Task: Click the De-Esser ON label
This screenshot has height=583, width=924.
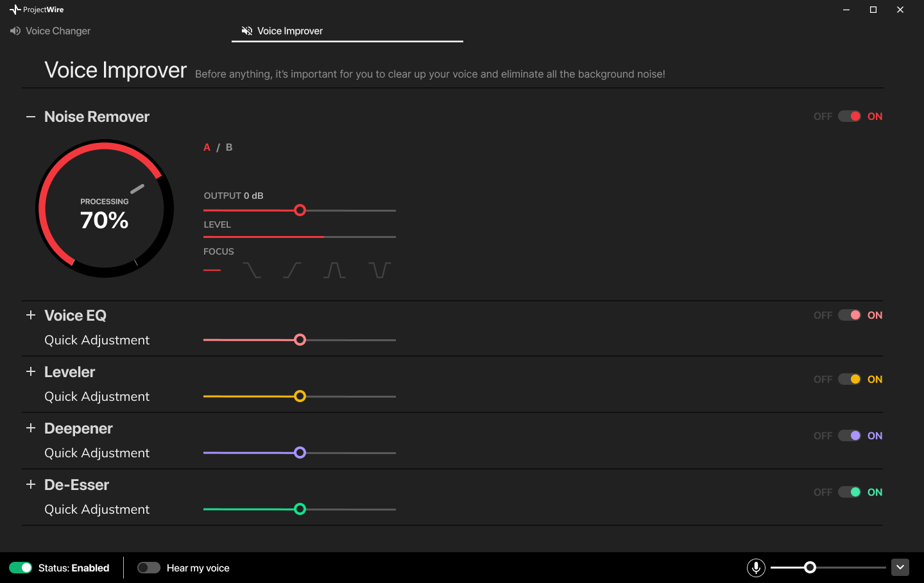Action: 875,492
